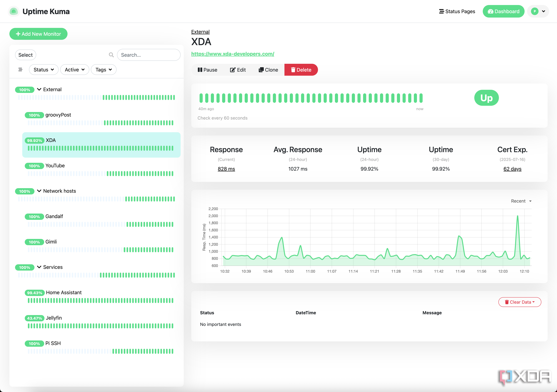Add a new monitor
This screenshot has width=557, height=392.
38,34
